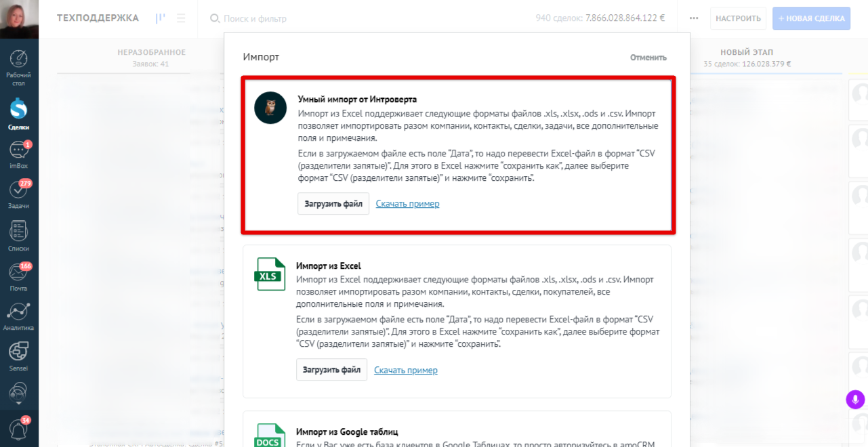Viewport: 868px width, 447px height.
Task: Switch to pipeline board view icon
Action: (x=160, y=18)
